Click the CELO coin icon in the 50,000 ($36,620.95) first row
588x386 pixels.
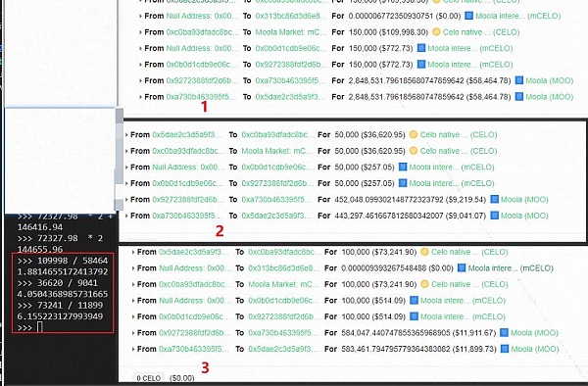tap(414, 134)
